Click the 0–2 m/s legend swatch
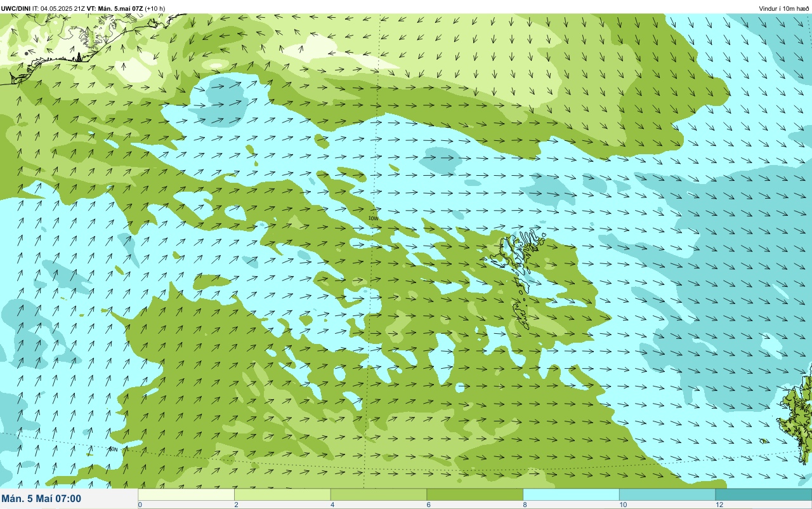 (x=186, y=494)
